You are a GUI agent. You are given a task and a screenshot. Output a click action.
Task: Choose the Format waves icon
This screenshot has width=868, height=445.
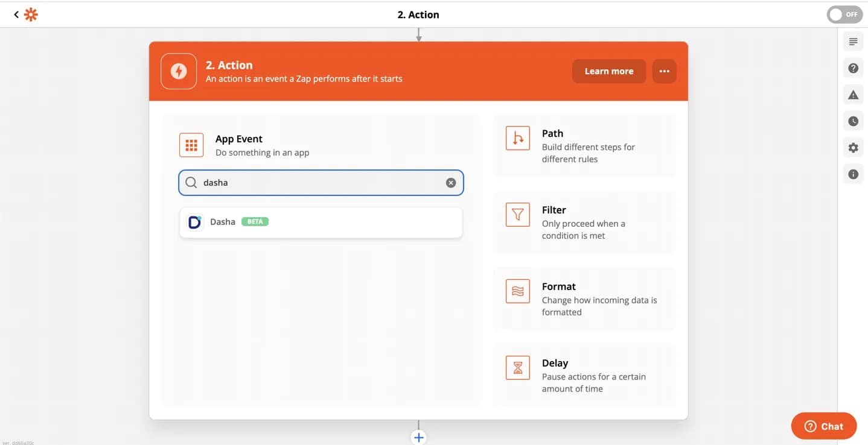click(x=518, y=291)
